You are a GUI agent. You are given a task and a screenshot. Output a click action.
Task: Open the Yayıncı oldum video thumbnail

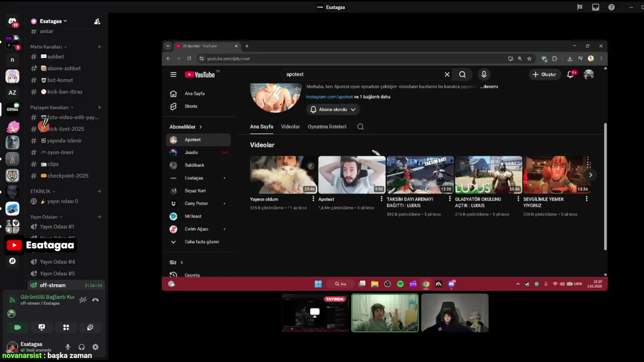click(x=283, y=174)
